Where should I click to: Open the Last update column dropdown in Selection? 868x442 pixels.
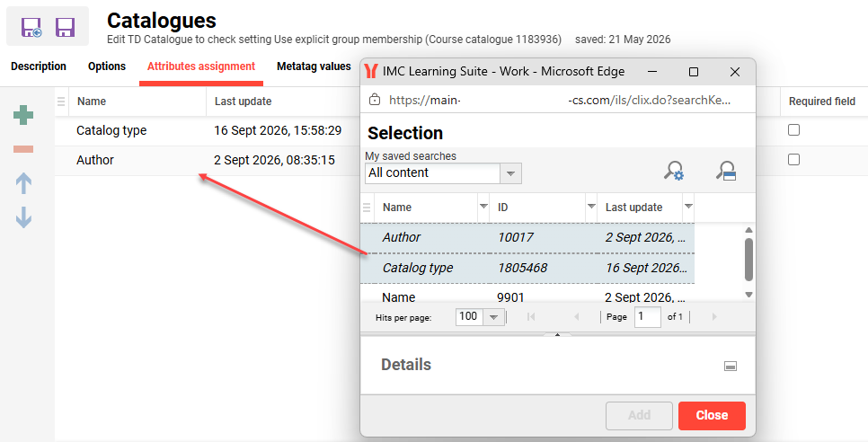(x=688, y=207)
